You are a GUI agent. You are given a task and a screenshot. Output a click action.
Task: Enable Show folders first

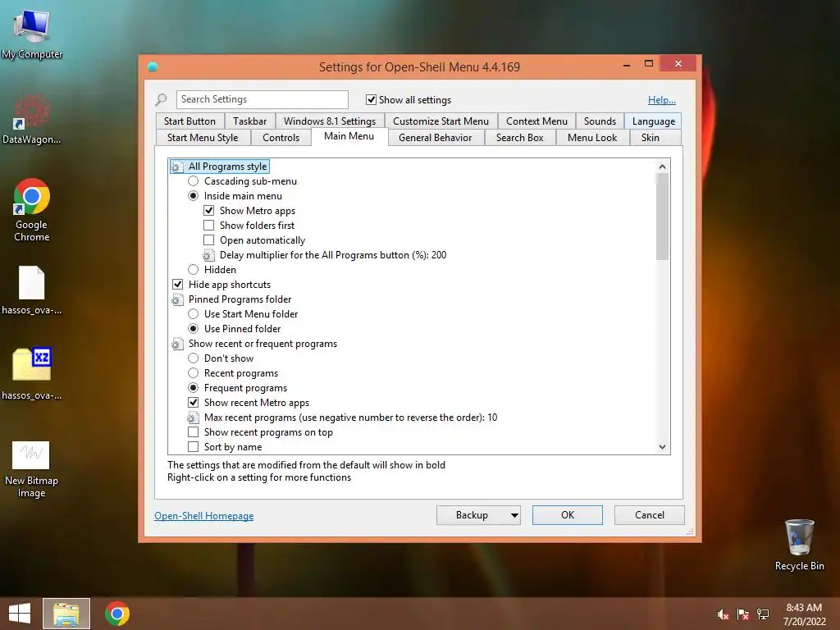pyautogui.click(x=209, y=226)
